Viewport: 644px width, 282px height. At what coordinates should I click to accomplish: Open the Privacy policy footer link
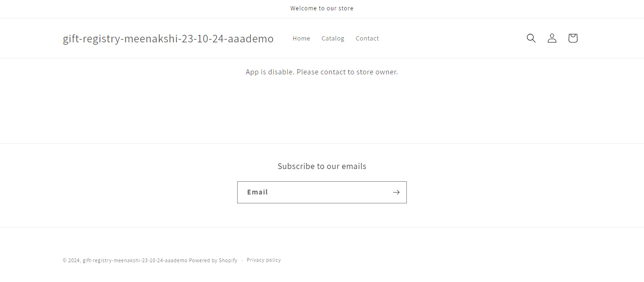pos(264,260)
